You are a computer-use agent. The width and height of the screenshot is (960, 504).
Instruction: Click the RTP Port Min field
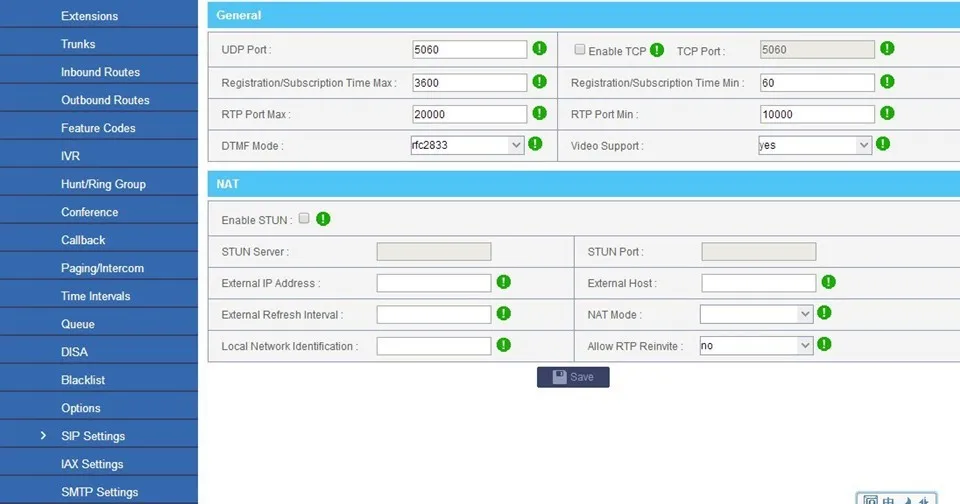[x=817, y=115]
